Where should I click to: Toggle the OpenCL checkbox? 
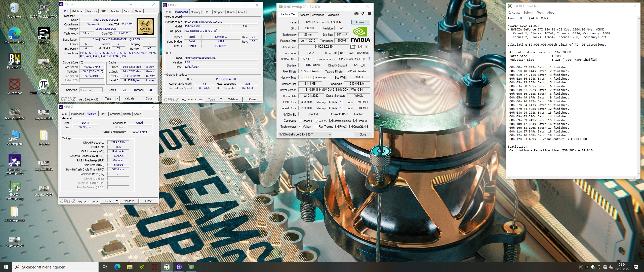(x=300, y=121)
